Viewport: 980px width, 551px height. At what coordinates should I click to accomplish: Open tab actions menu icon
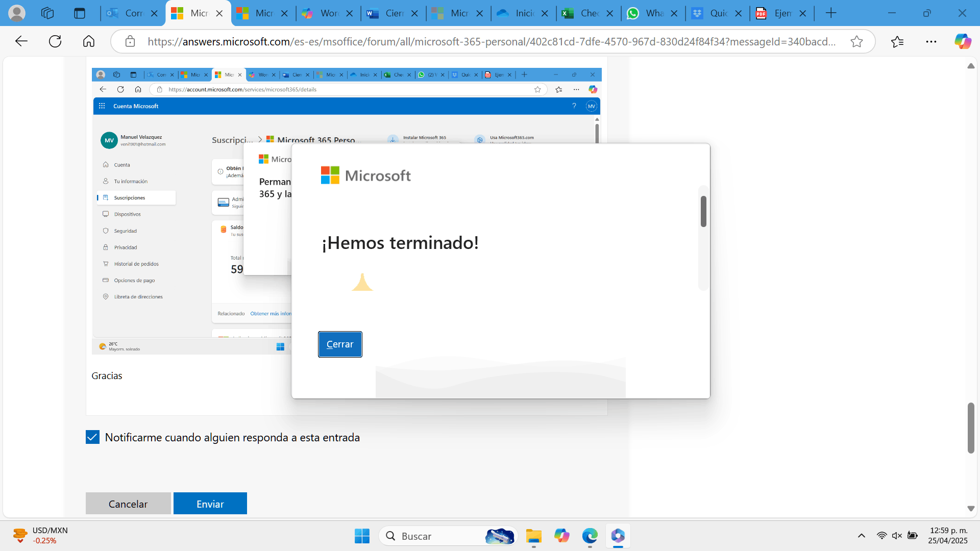80,13
